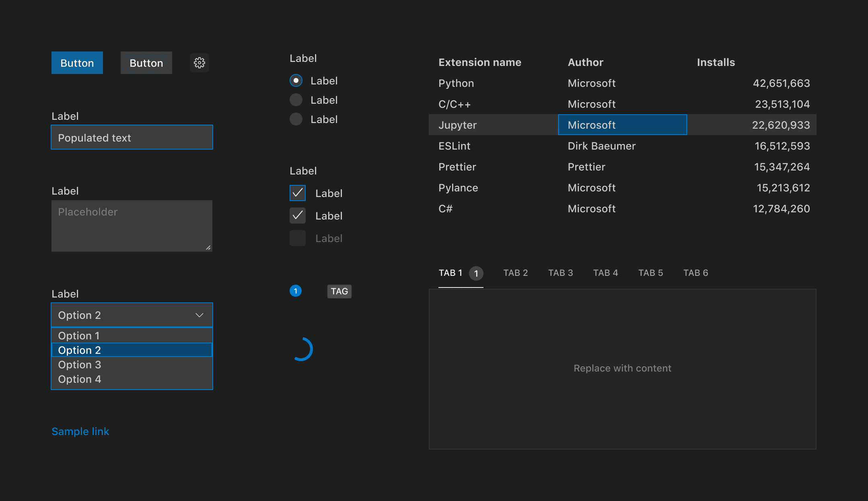Click the secondary Button with outline style

pos(146,63)
